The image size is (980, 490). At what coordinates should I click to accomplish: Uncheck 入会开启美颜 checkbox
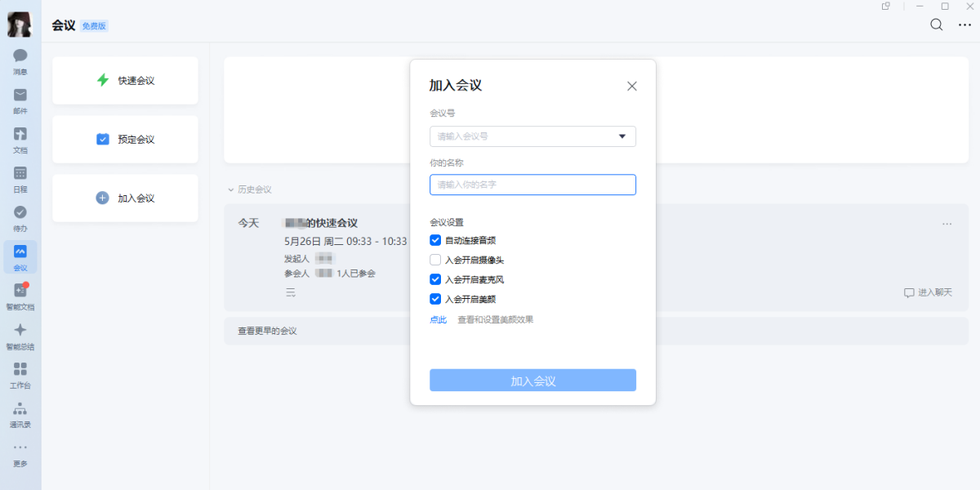(x=435, y=299)
